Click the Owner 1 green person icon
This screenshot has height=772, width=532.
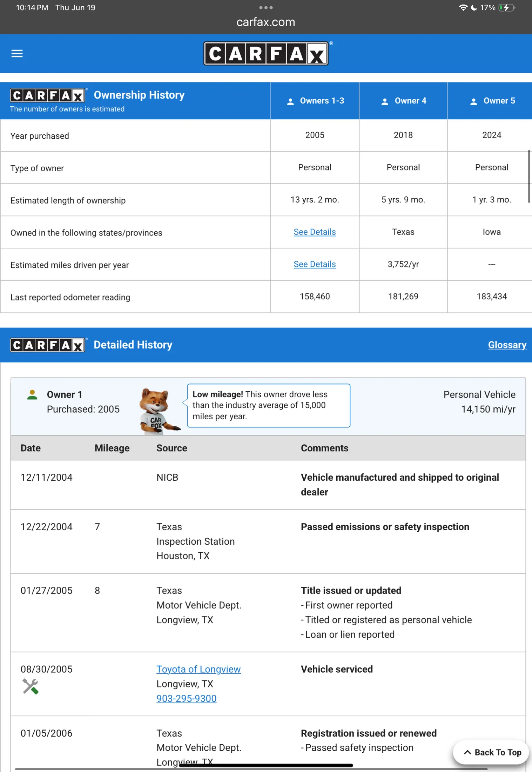pos(32,395)
